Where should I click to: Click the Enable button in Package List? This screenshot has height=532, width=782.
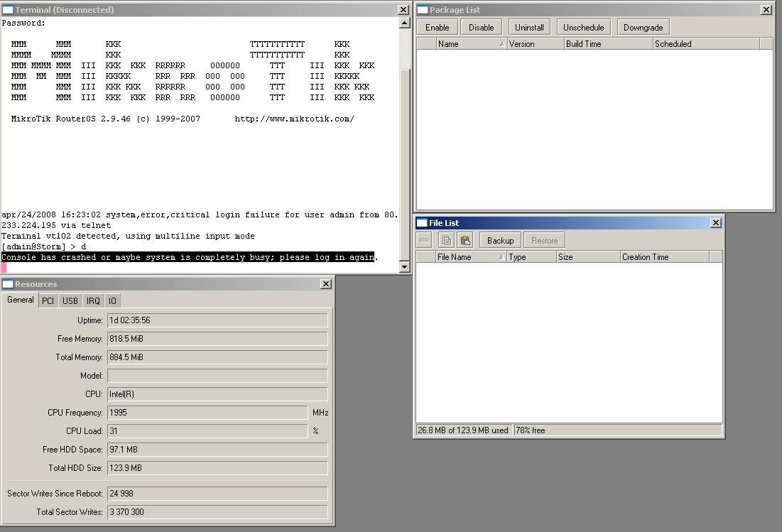pos(438,28)
